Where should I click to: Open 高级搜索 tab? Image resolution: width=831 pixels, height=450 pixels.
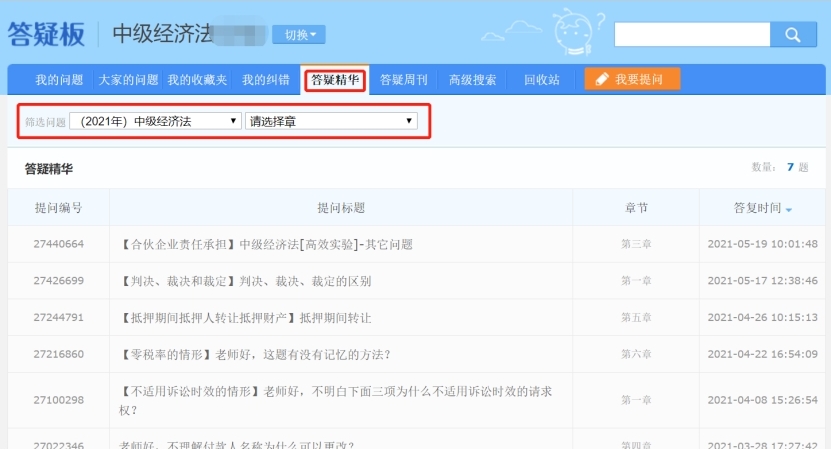click(x=472, y=80)
